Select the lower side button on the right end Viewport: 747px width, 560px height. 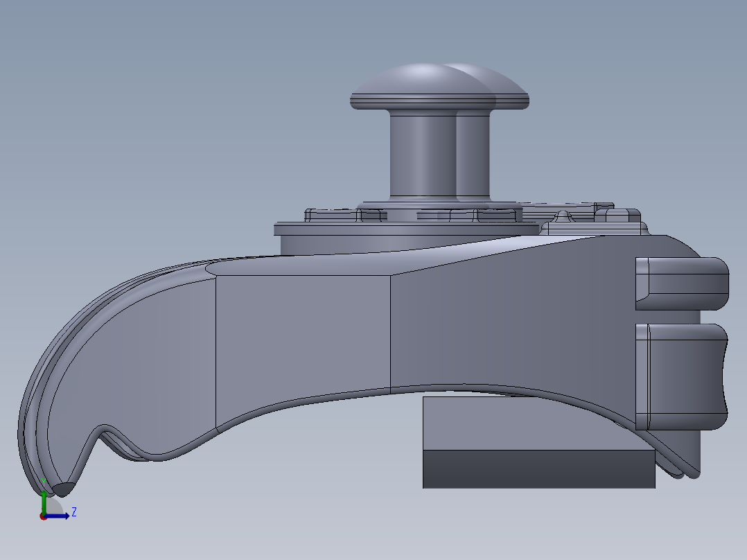point(682,376)
